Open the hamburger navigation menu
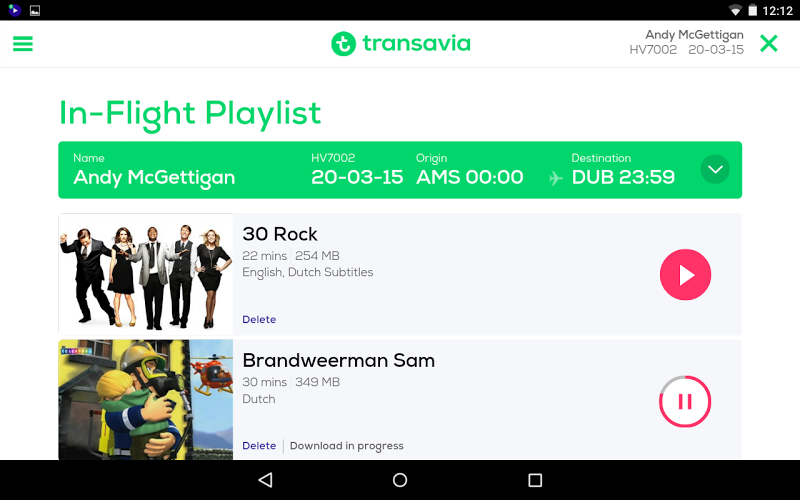The width and height of the screenshot is (800, 500). click(x=22, y=44)
